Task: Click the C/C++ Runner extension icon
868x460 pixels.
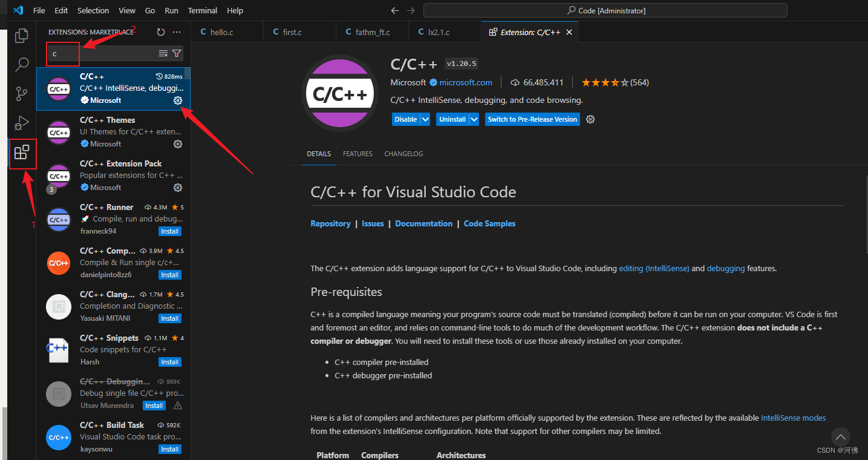Action: [59, 219]
